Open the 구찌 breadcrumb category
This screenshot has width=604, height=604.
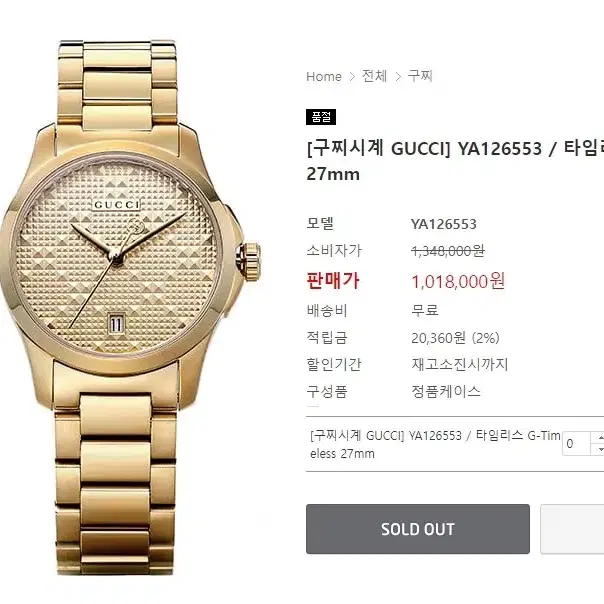coord(420,76)
